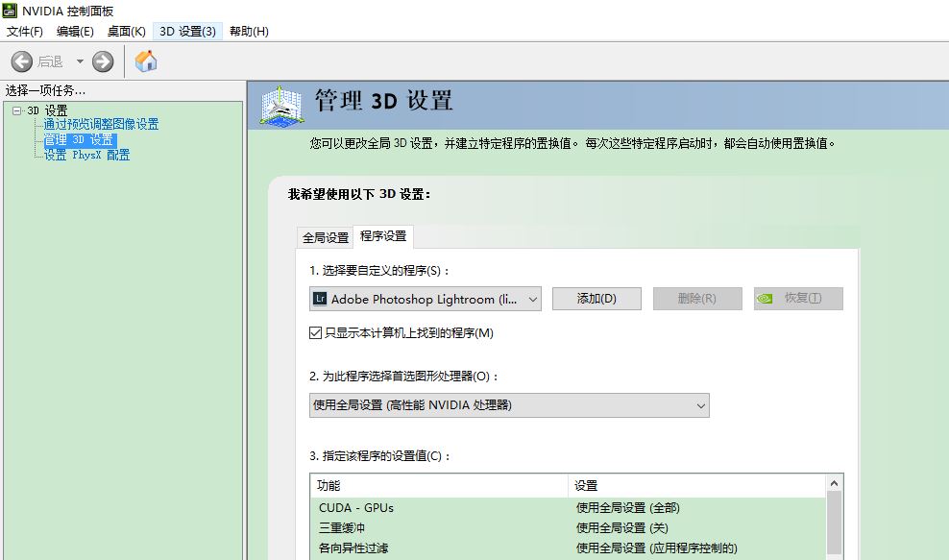Click the Back arrow icon in toolbar
Viewport: 949px width, 560px height.
point(22,61)
